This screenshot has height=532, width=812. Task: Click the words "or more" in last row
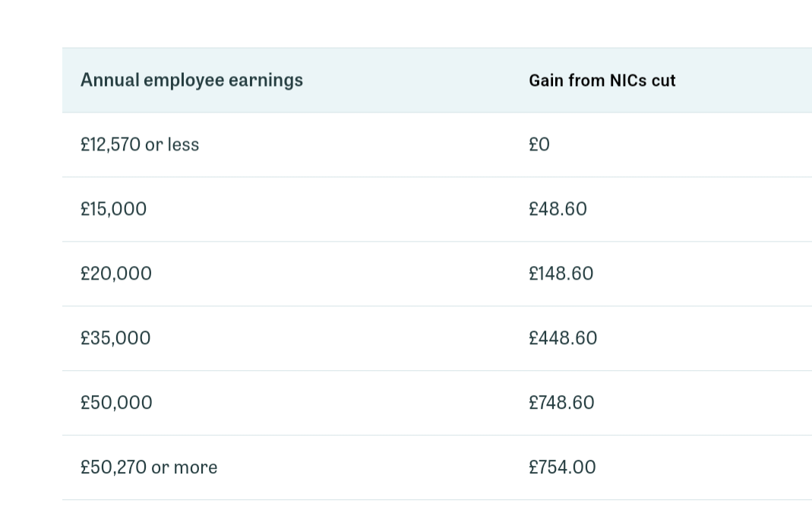pyautogui.click(x=184, y=467)
